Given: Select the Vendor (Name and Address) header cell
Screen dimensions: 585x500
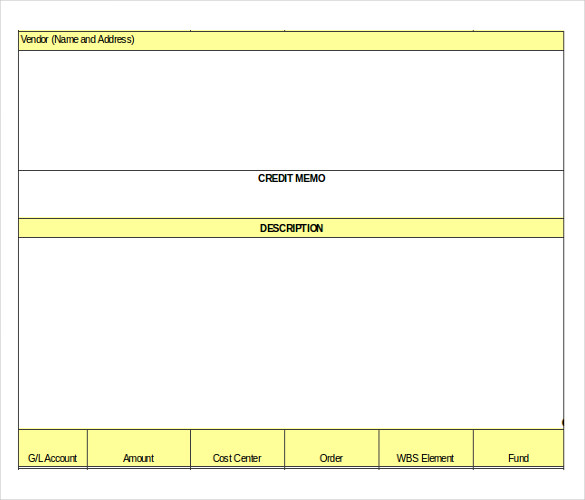Looking at the screenshot, I should 291,41.
